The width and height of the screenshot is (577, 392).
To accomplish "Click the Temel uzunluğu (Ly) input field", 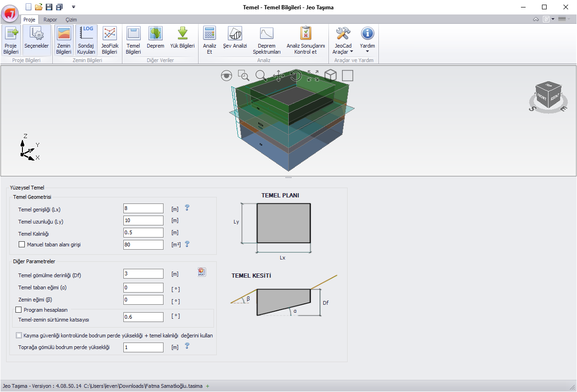I will pos(143,220).
